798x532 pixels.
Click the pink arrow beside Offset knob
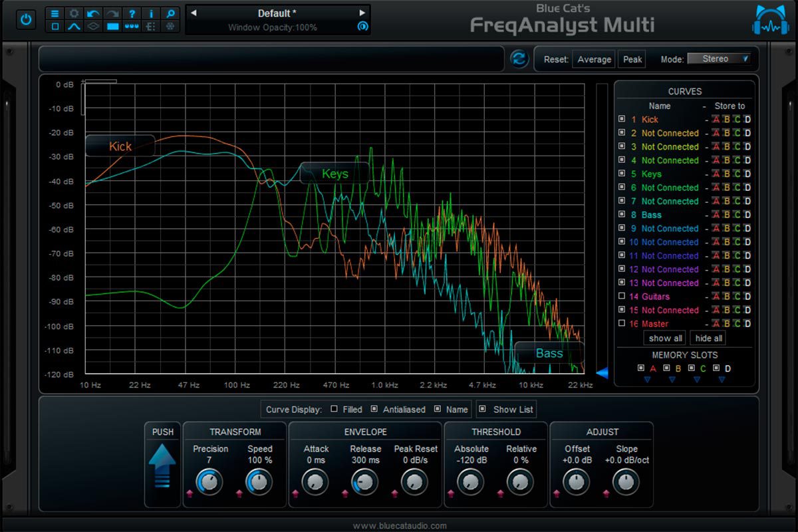coord(557,493)
